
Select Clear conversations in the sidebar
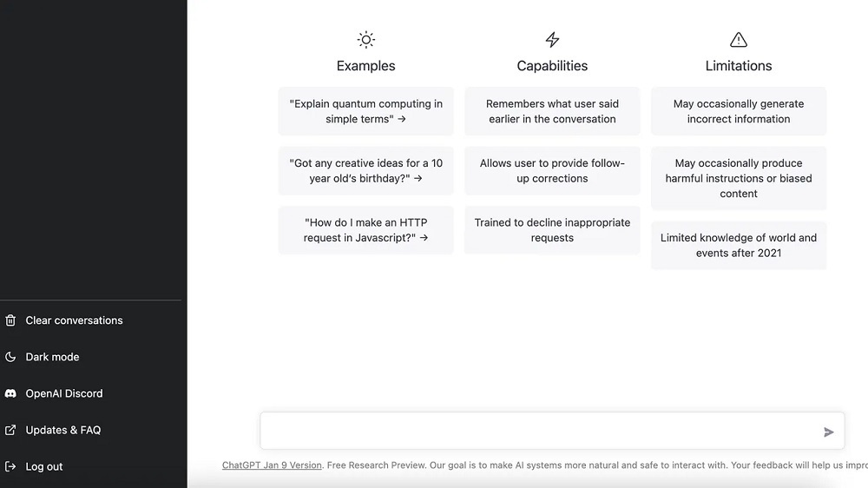click(x=74, y=320)
